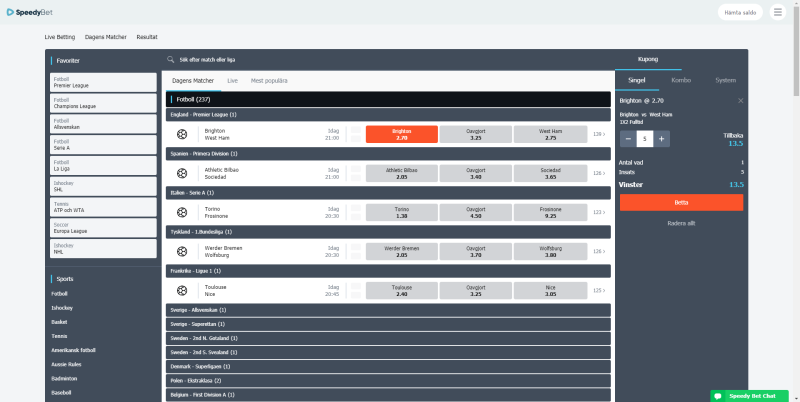This screenshot has width=800, height=402.
Task: Switch to the Live tab
Action: tap(232, 81)
